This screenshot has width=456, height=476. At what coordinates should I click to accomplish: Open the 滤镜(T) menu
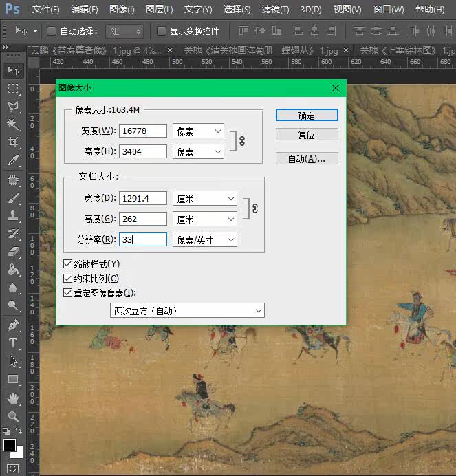pos(275,9)
